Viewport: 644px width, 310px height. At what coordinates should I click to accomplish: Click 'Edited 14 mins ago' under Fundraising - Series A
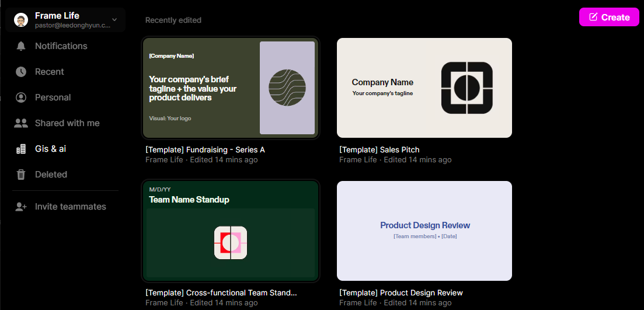(224, 160)
